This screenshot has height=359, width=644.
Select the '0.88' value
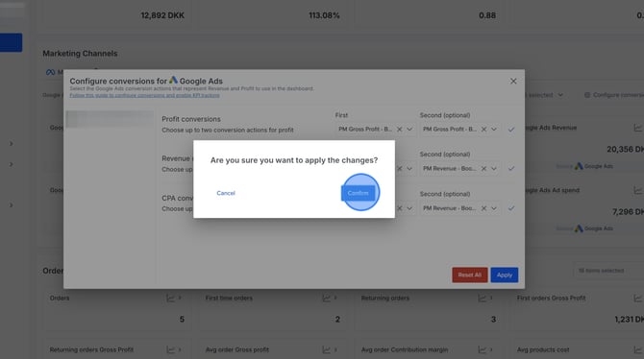click(487, 15)
